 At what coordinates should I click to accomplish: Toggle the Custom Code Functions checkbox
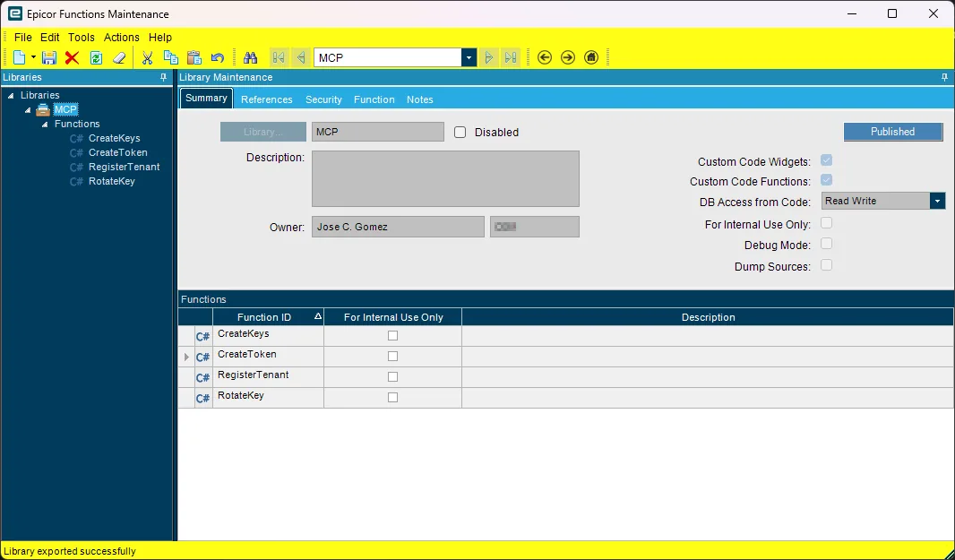pos(827,180)
